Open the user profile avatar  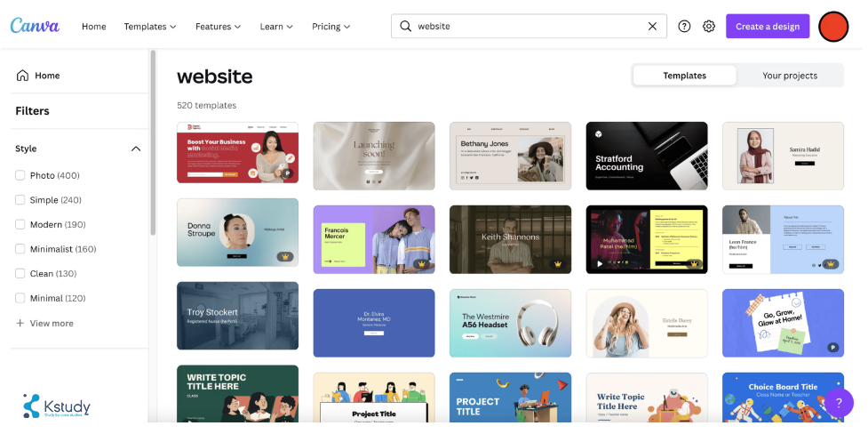point(833,27)
